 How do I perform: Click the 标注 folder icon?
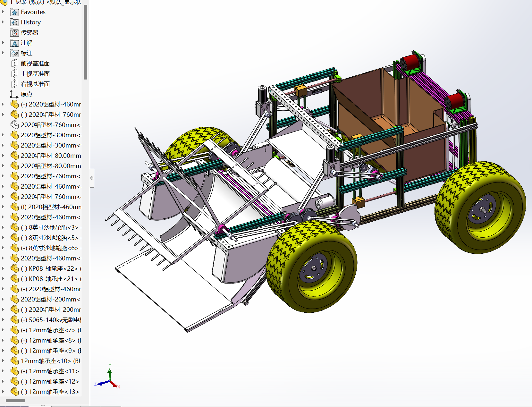pyautogui.click(x=14, y=53)
